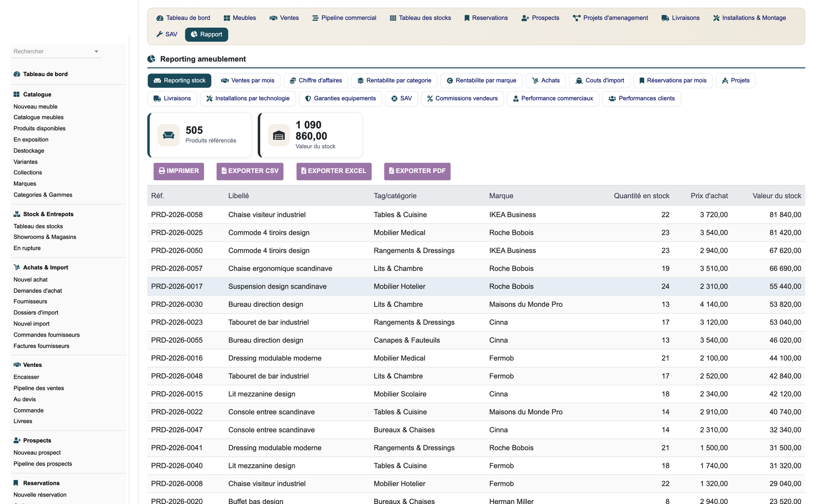
Task: Click row reference PRD-2026-0041
Action: pos(177,448)
